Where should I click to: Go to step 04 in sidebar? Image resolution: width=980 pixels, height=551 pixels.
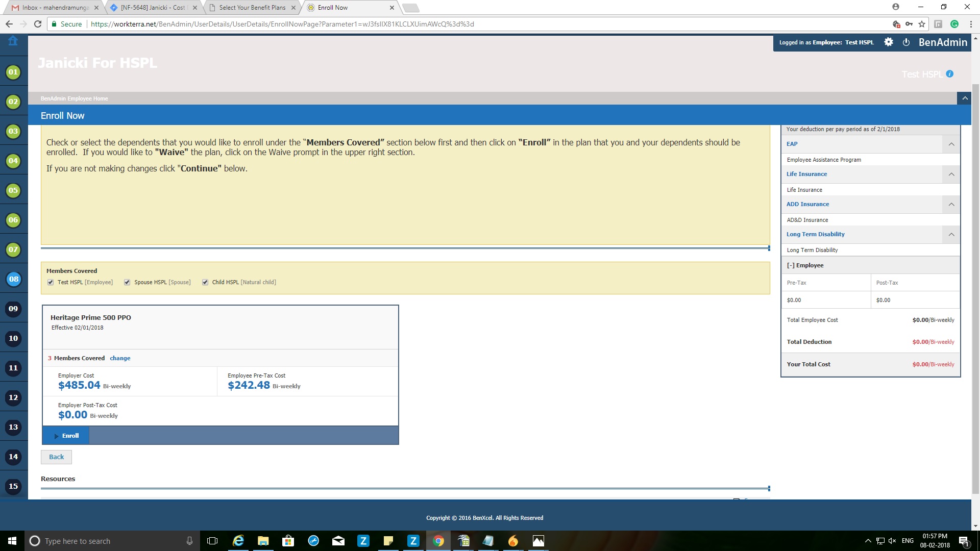[13, 161]
